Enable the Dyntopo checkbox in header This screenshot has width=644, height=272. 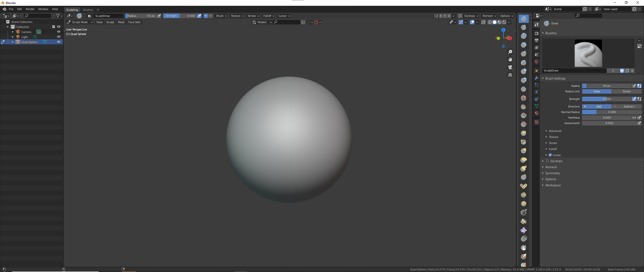(x=460, y=16)
